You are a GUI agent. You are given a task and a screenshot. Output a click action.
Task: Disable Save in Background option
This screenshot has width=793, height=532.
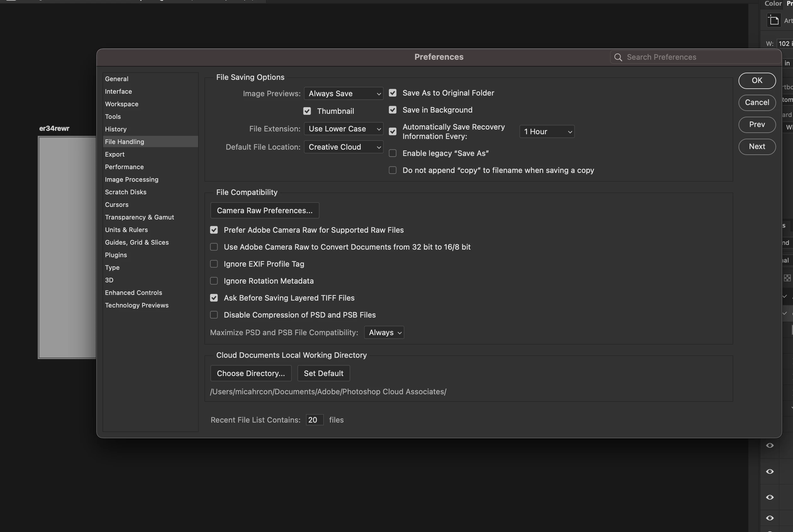click(x=393, y=110)
